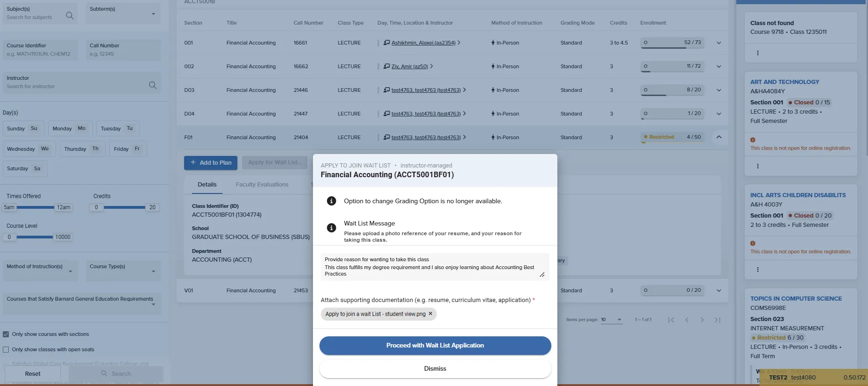Click warning icon on Incl Arts Children card
This screenshot has height=386, width=868.
753,243
